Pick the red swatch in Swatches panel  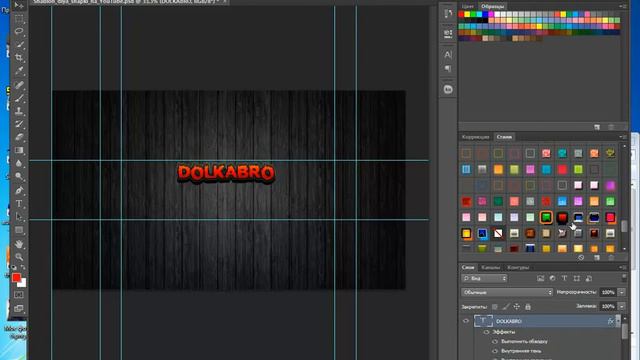pos(461,14)
